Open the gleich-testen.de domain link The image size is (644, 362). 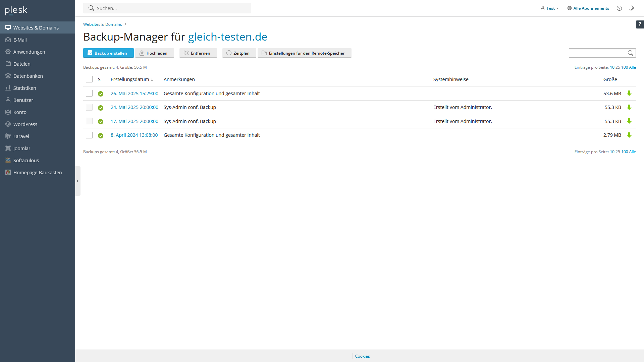[x=227, y=37]
